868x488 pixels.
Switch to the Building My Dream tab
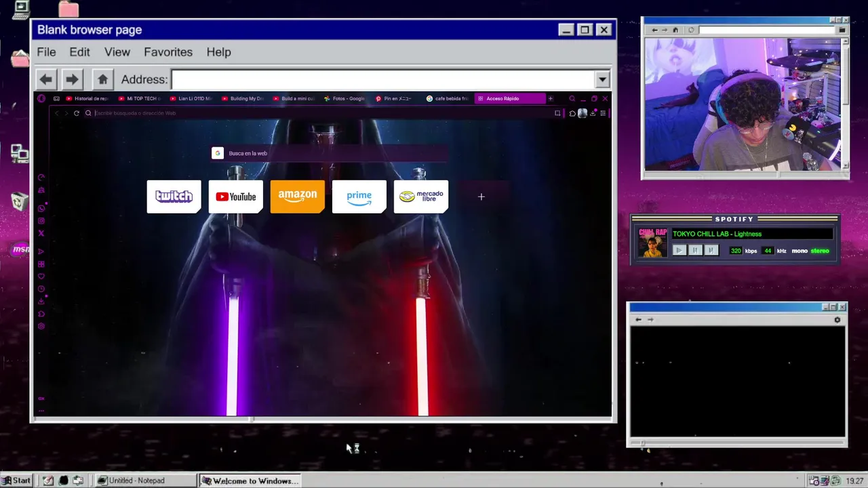click(x=243, y=98)
